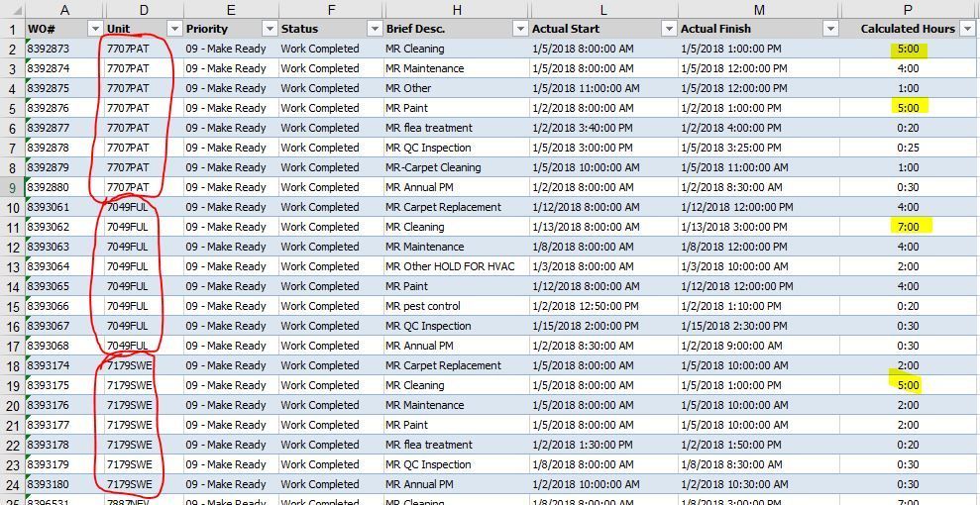The width and height of the screenshot is (980, 505).
Task: Click Work Completed status in row 13
Action: pyautogui.click(x=331, y=266)
